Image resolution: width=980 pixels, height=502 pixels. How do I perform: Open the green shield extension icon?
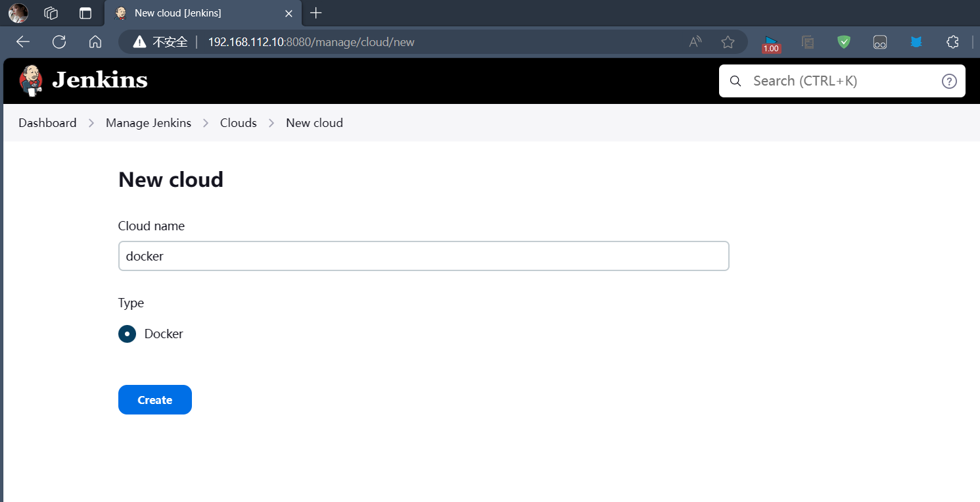click(x=844, y=42)
